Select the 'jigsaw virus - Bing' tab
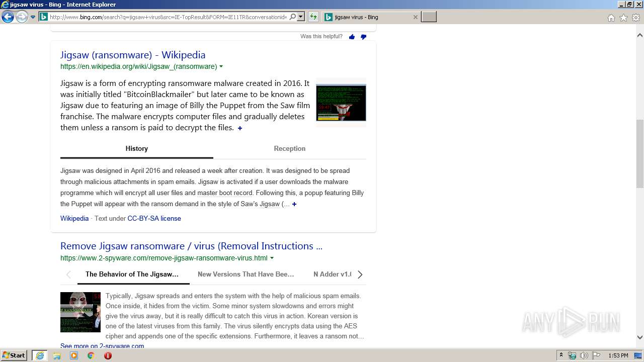Viewport: 644px width, 362px height. pyautogui.click(x=371, y=17)
